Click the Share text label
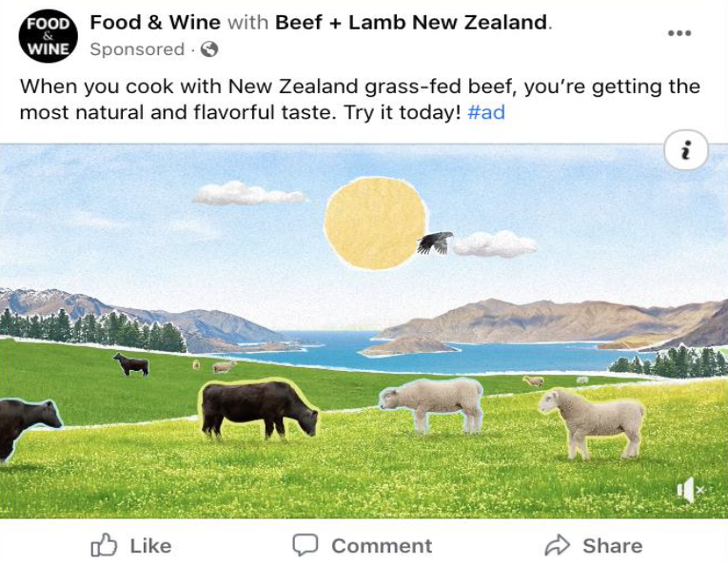The image size is (728, 563). point(613,546)
